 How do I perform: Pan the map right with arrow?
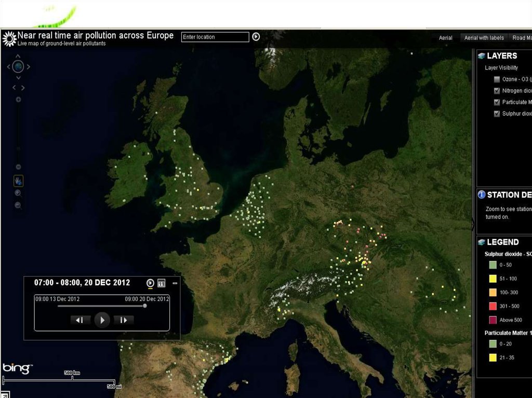tap(29, 66)
